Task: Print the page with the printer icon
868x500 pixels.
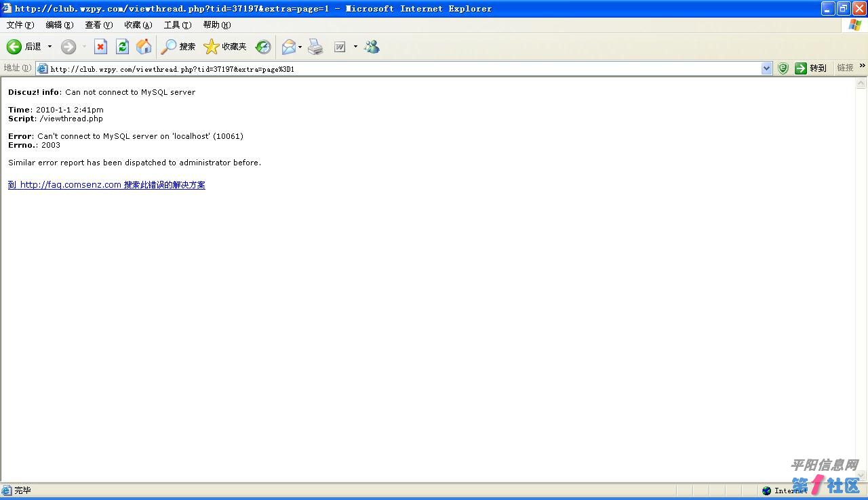Action: click(315, 47)
